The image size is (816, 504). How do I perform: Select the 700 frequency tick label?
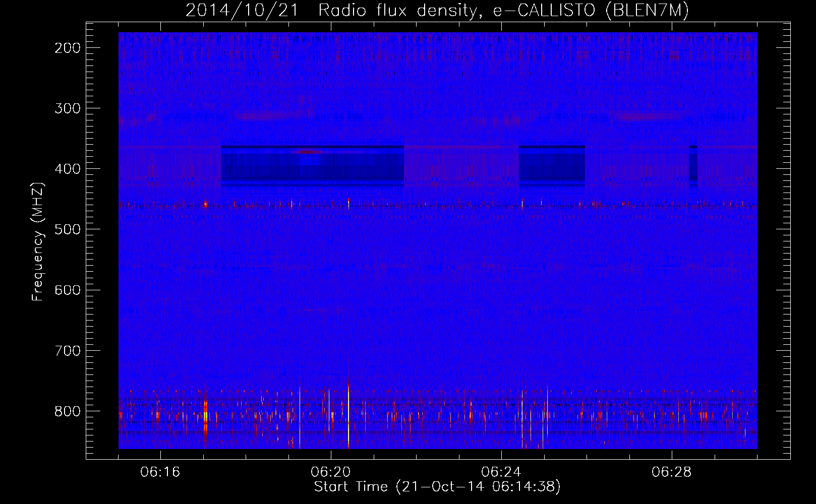67,350
